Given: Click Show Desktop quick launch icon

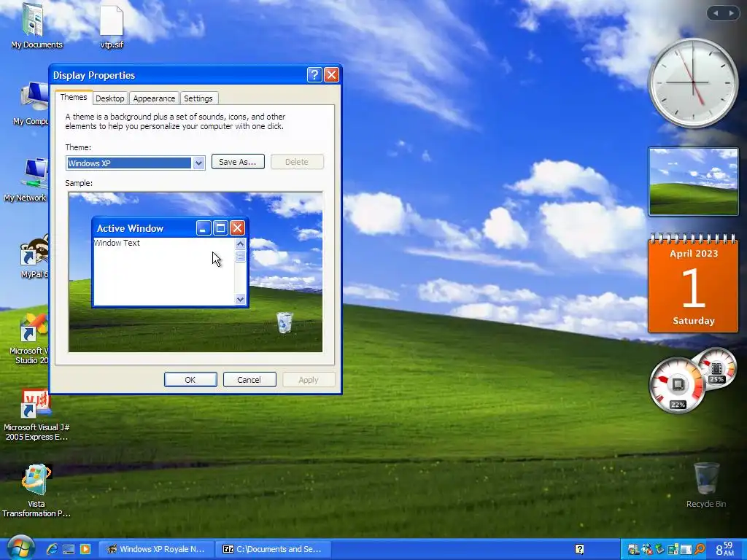Looking at the screenshot, I should tap(68, 549).
